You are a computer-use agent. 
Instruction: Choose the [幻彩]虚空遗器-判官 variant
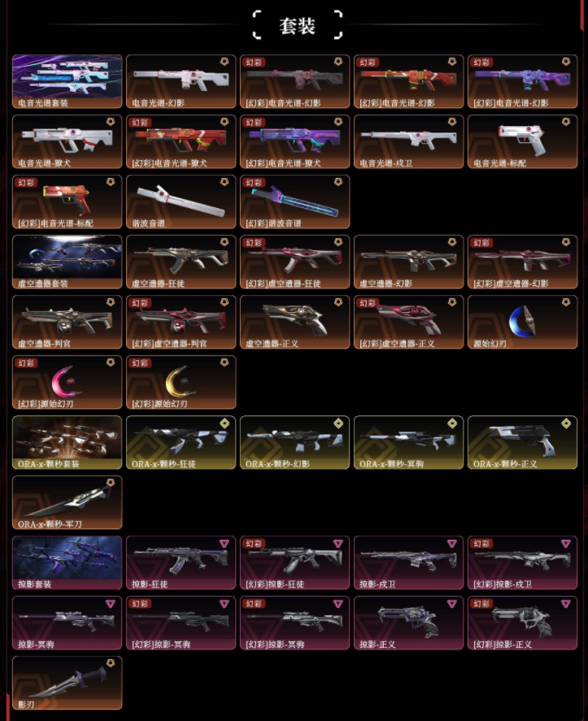[181, 323]
